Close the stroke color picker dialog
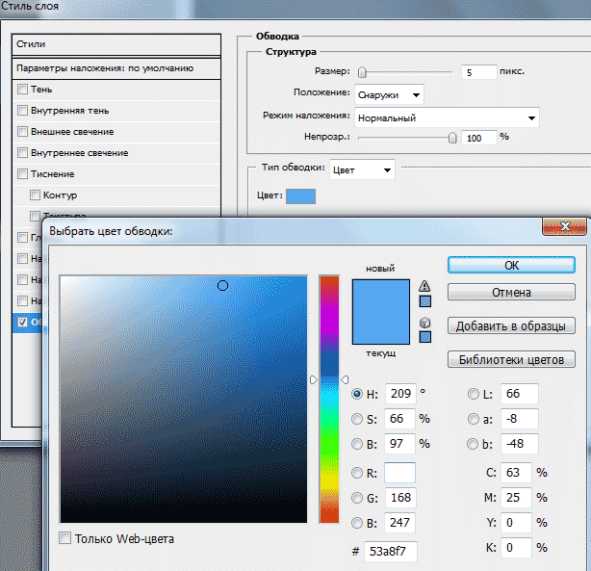This screenshot has height=571, width=591. tap(564, 227)
